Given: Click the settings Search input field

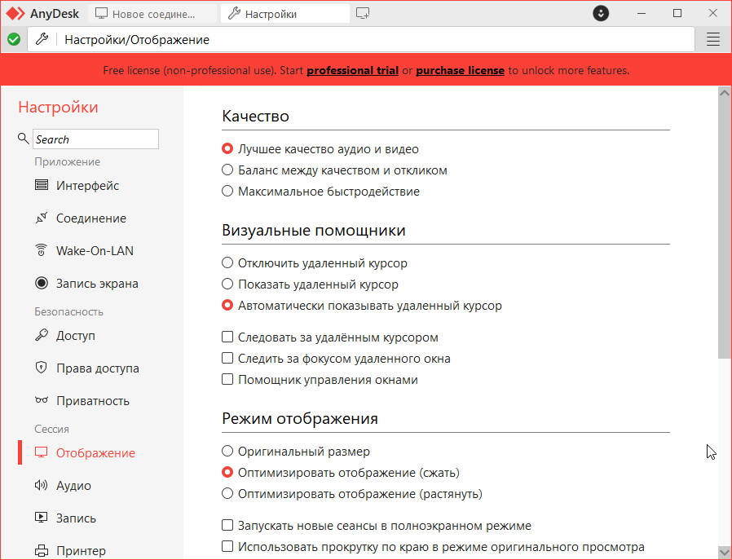Looking at the screenshot, I should tap(95, 139).
